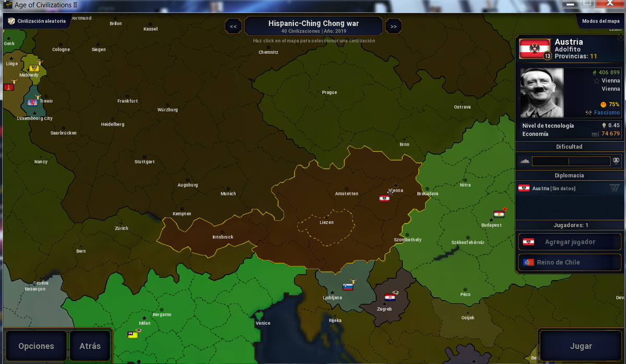Viewport: 626px width, 364px height.
Task: Click the Prague province label
Action: 329,92
